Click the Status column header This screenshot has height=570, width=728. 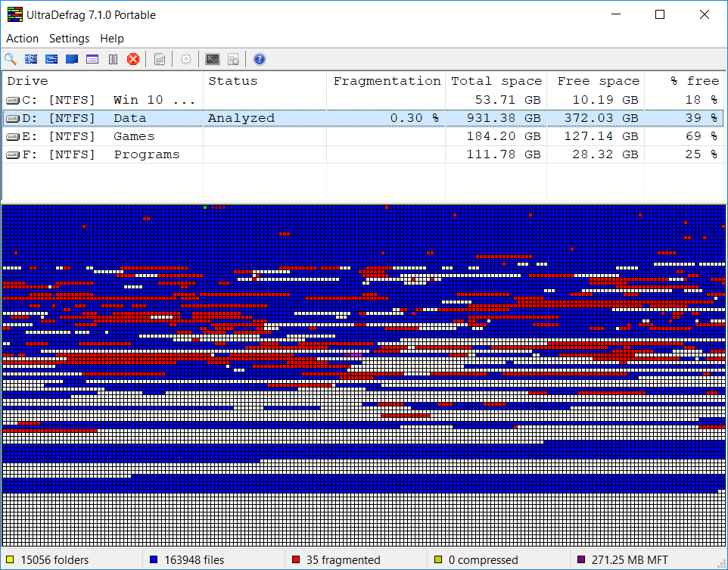[265, 81]
